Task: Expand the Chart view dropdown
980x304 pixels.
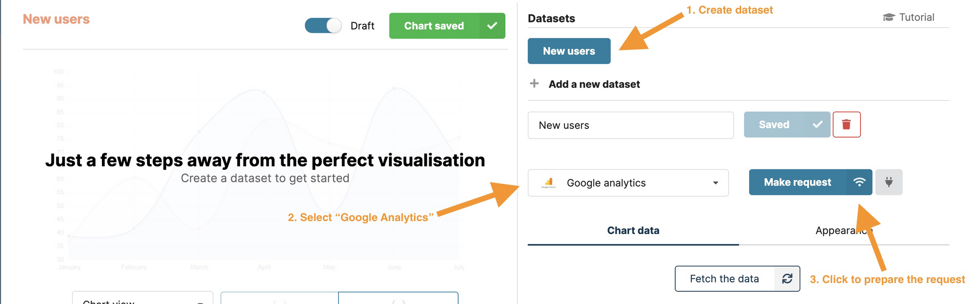Action: pos(142,300)
